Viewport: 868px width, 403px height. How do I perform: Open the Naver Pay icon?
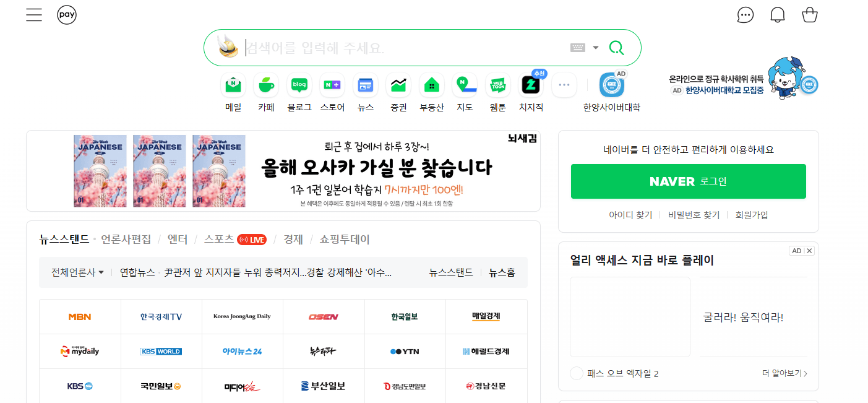click(x=67, y=15)
